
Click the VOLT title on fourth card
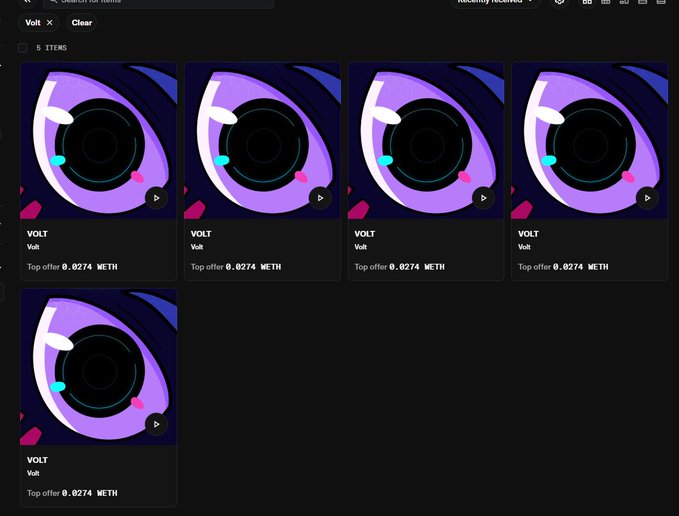pyautogui.click(x=528, y=234)
